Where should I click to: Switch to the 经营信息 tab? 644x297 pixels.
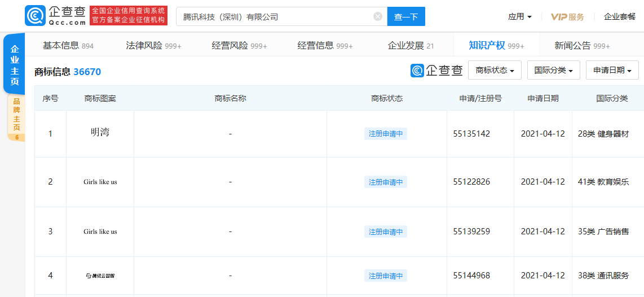pyautogui.click(x=325, y=46)
